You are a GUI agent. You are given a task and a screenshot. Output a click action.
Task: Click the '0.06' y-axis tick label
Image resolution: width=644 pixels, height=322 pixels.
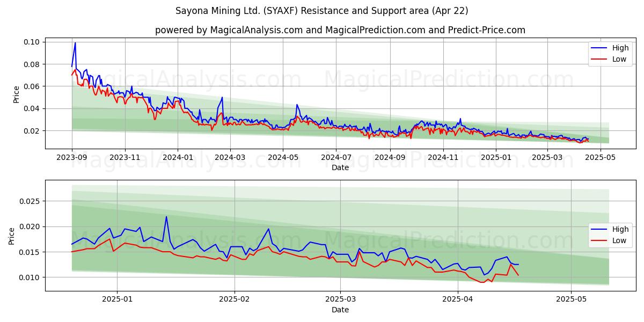click(x=32, y=86)
